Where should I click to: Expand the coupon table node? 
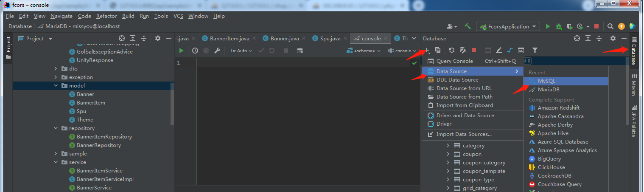pos(448,154)
